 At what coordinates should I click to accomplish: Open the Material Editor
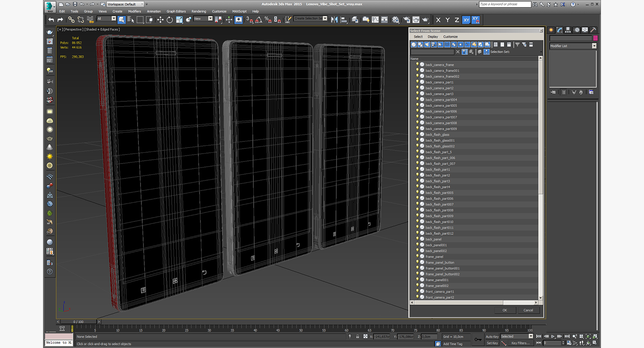point(396,20)
